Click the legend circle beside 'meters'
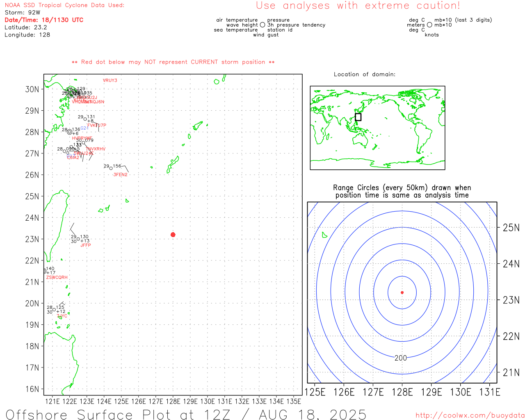This screenshot has height=420, width=525. click(429, 25)
